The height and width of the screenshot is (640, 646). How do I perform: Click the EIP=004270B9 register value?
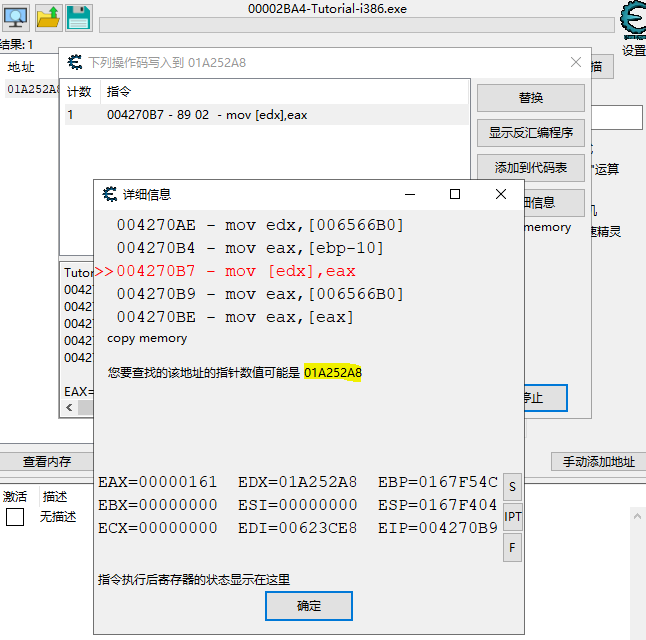pyautogui.click(x=438, y=528)
